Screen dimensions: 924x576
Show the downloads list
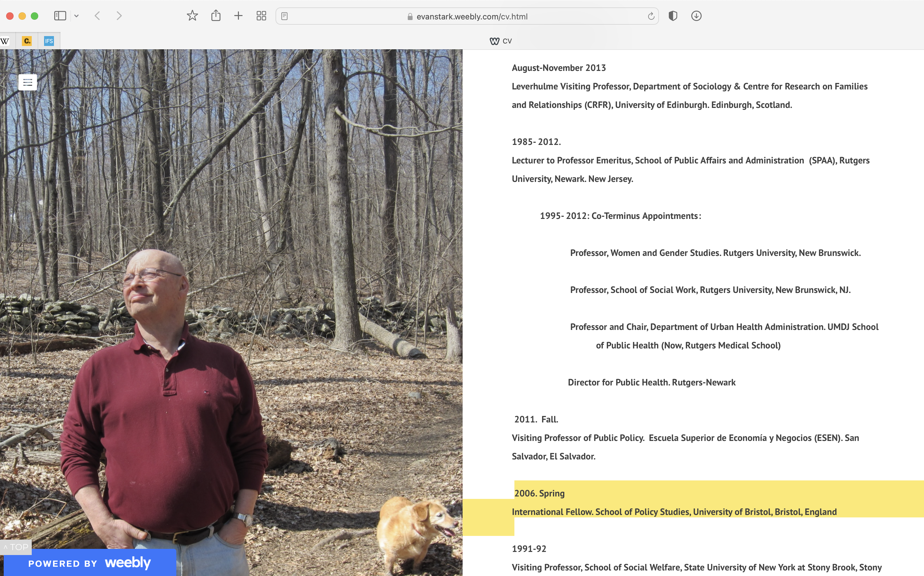696,16
